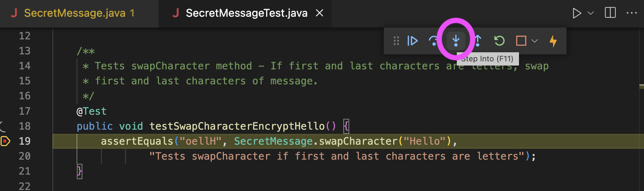This screenshot has height=191, width=644.
Task: Click the SecretMessage class reference on line 19
Action: [273, 141]
